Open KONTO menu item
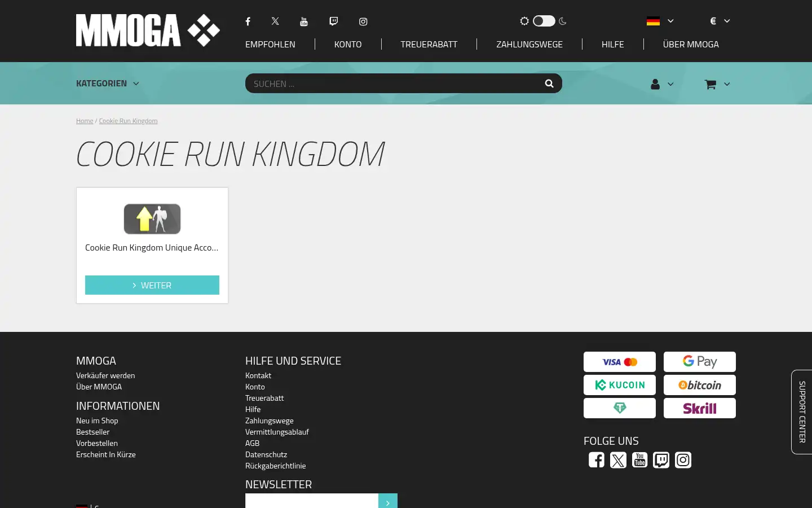 (348, 44)
